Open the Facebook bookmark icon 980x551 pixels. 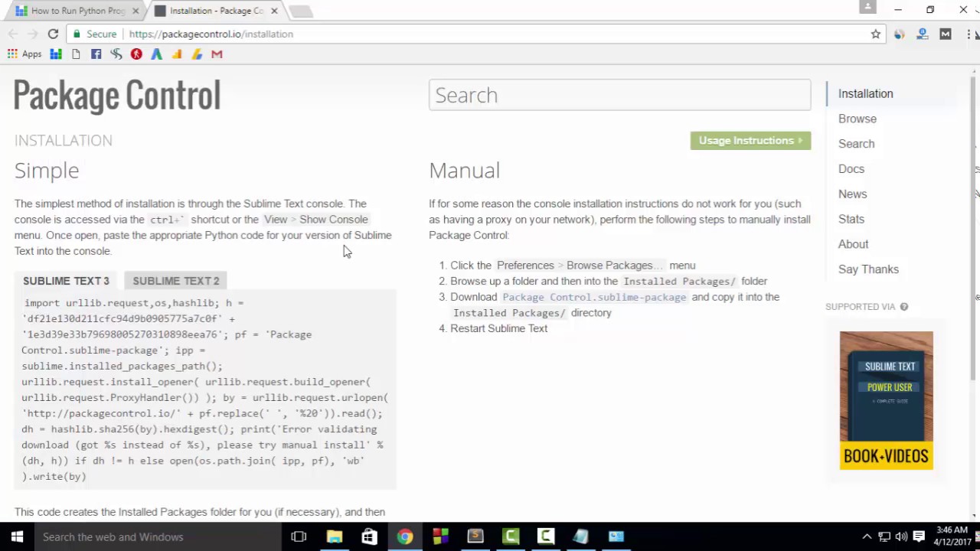tap(96, 54)
